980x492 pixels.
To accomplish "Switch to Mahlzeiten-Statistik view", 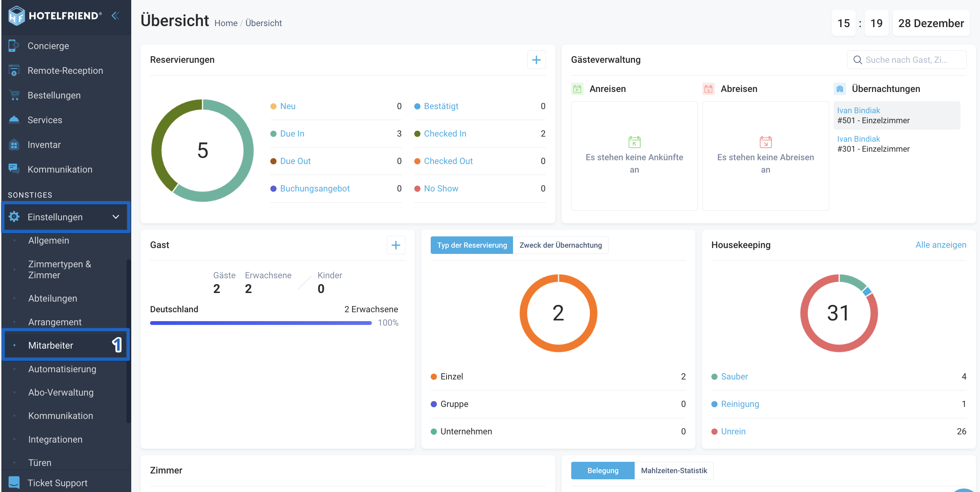I will click(x=674, y=470).
